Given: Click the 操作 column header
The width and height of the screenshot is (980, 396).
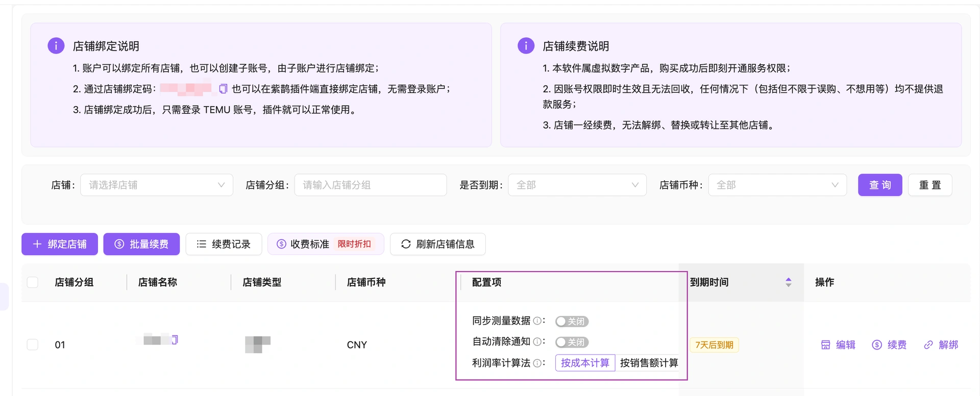Looking at the screenshot, I should 824,282.
